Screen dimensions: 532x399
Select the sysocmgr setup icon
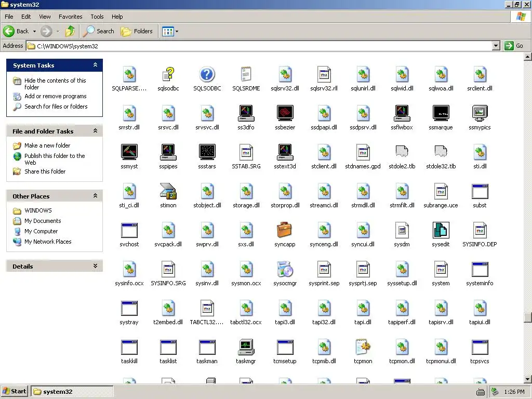click(x=285, y=269)
